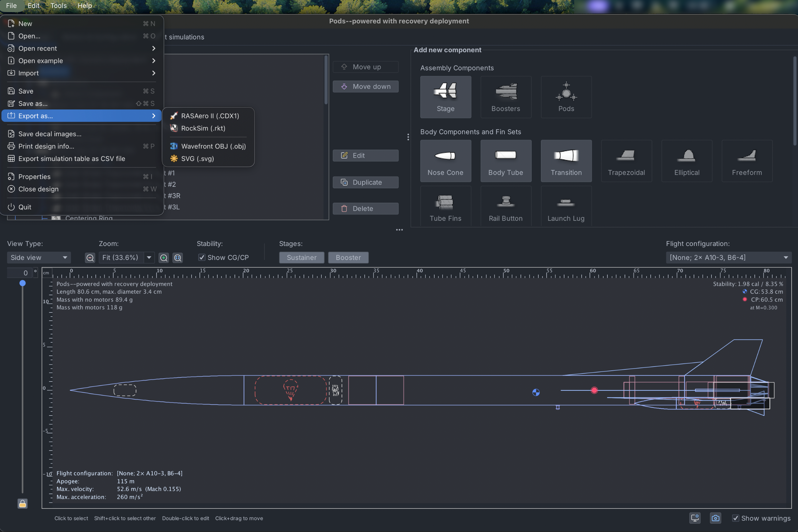Insert a Launch Lug
This screenshot has width=798, height=532.
[x=566, y=206]
